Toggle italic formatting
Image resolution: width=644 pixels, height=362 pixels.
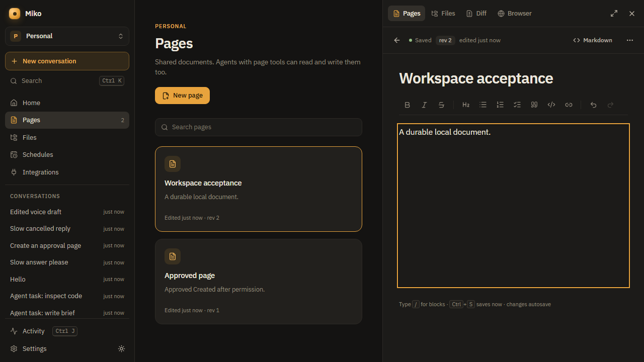pos(424,105)
